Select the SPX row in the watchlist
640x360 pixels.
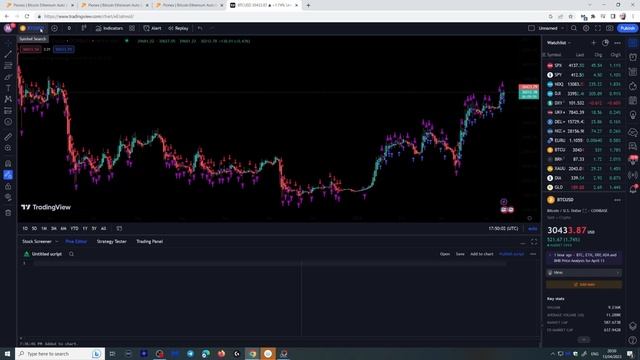coord(584,65)
